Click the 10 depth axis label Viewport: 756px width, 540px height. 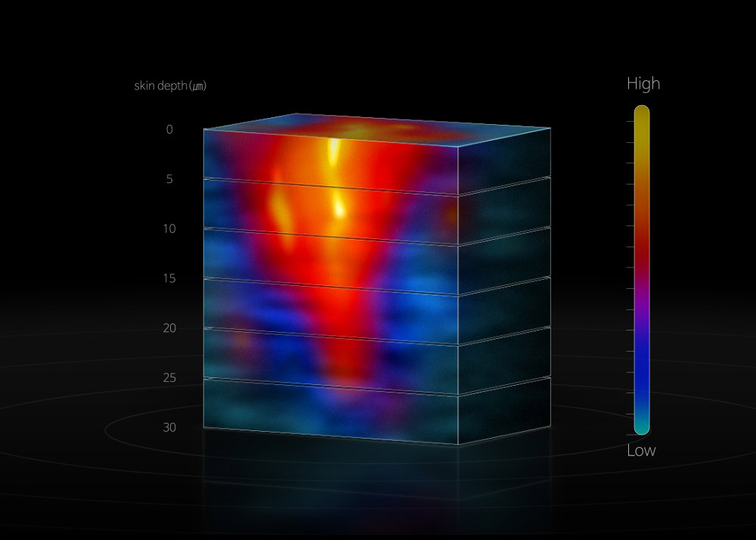(x=169, y=228)
